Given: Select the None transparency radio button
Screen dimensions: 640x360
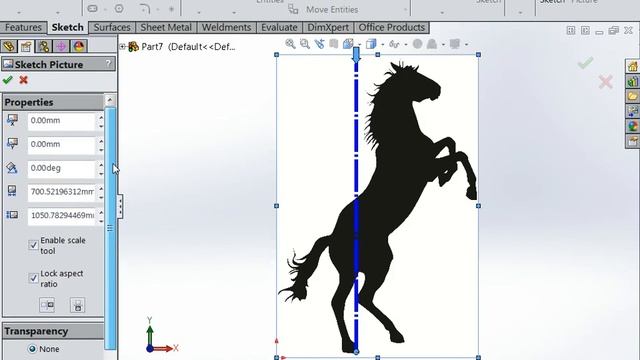Looking at the screenshot, I should coord(32,349).
